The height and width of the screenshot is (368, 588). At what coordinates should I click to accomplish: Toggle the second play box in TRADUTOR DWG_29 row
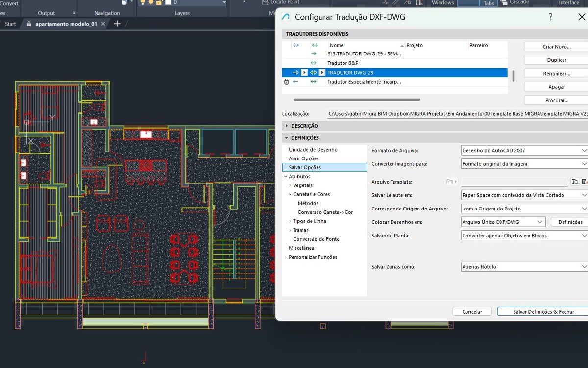pos(322,73)
